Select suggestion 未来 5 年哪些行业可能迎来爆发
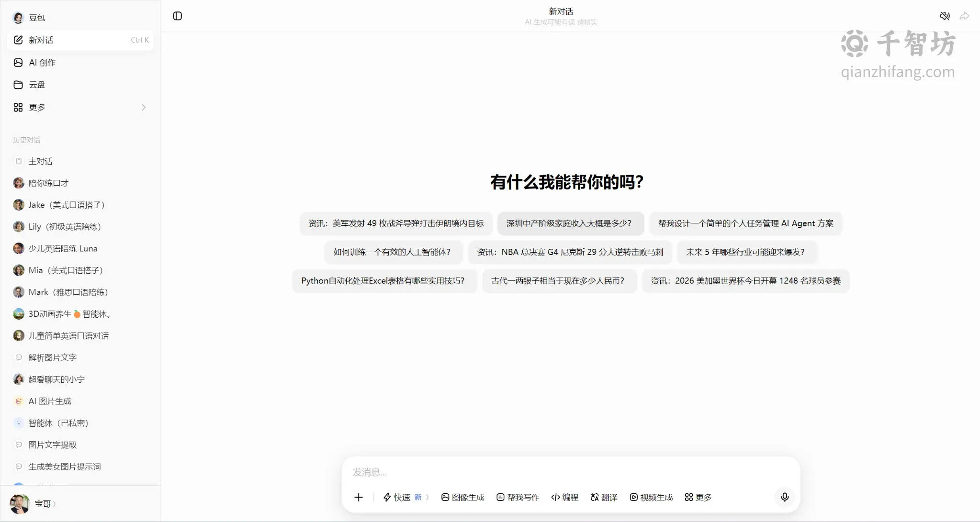980x522 pixels. (747, 252)
